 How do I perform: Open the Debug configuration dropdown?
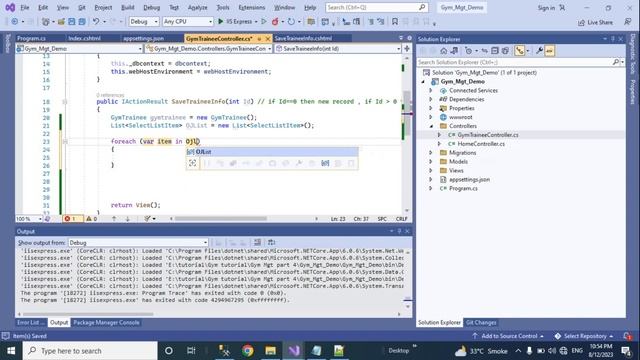tap(144, 22)
